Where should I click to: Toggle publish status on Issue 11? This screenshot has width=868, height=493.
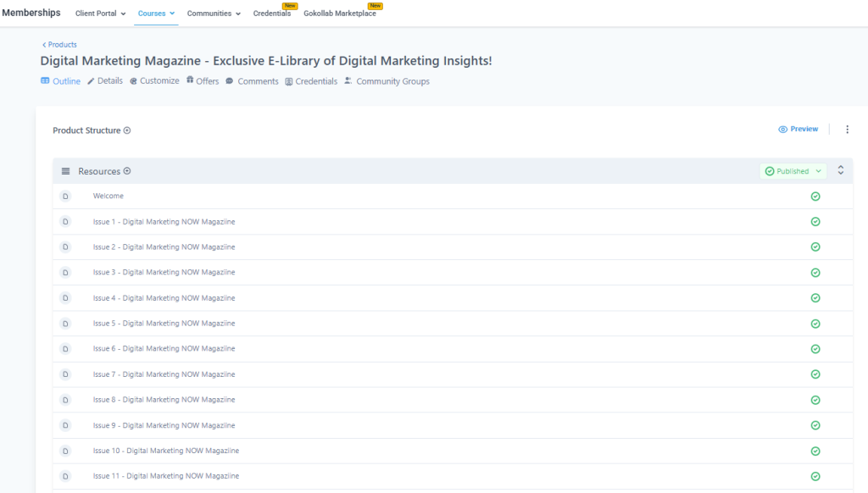815,475
